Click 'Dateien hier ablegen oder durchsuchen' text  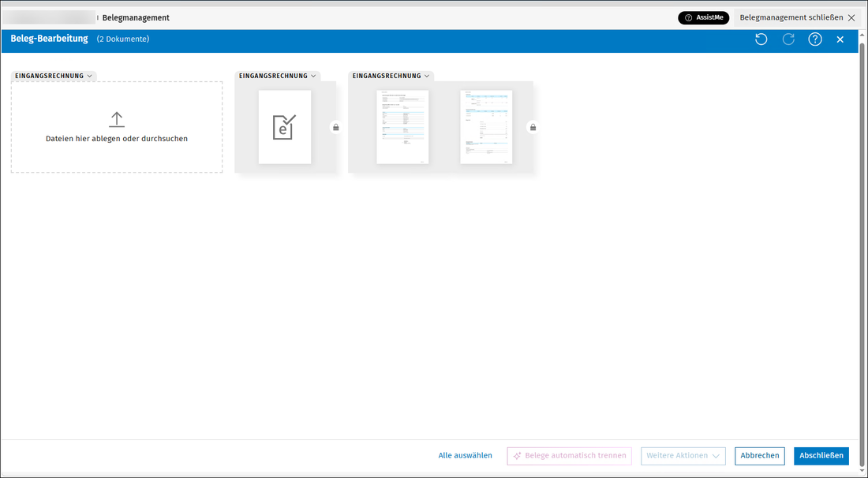116,139
